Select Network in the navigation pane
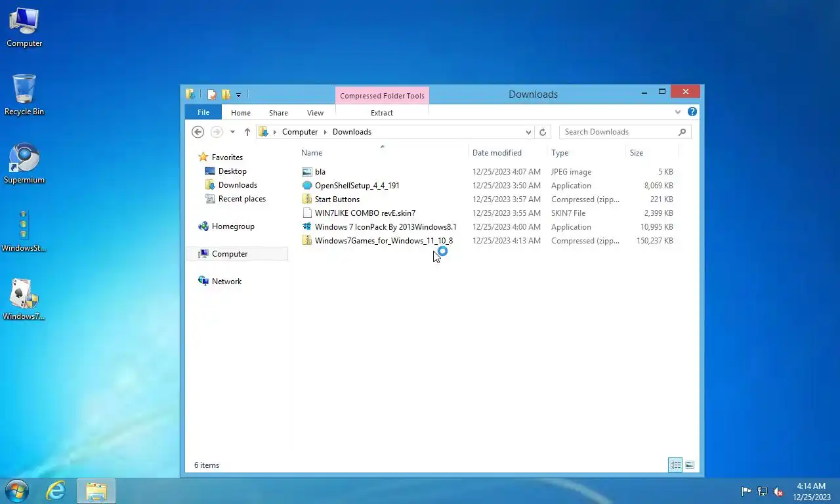The height and width of the screenshot is (504, 840). click(226, 282)
